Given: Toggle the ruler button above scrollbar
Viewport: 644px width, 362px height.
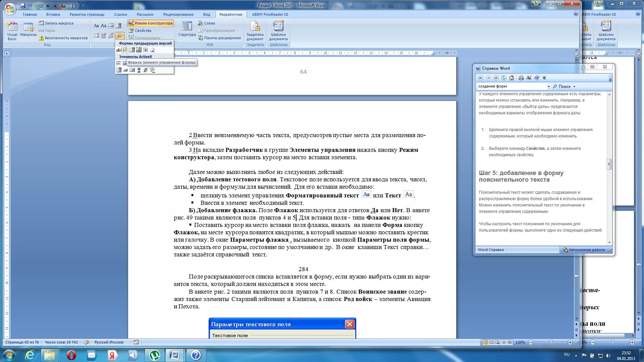Looking at the screenshot, I should (x=577, y=53).
